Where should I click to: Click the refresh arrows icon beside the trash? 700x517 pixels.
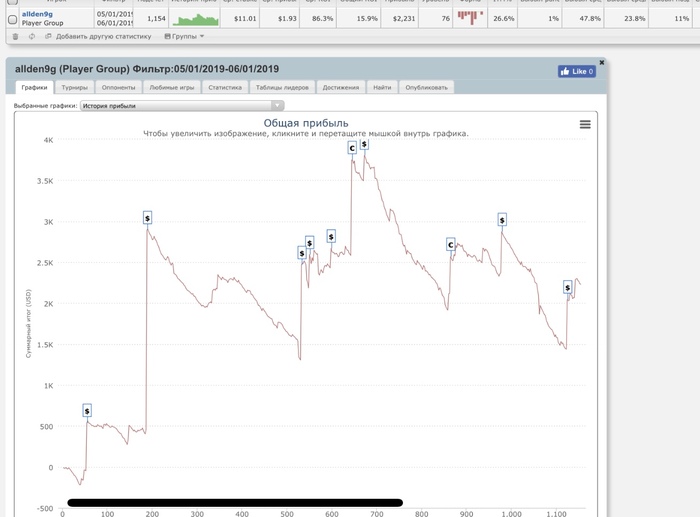(x=32, y=37)
